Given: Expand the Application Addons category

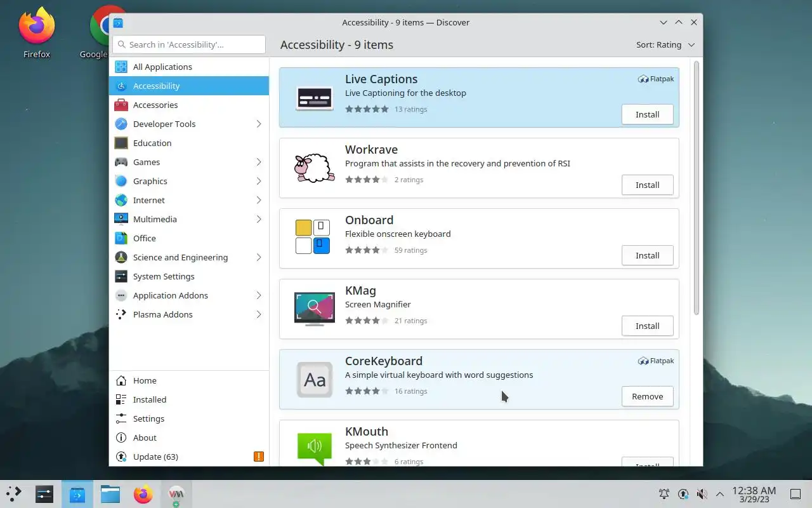Looking at the screenshot, I should (x=259, y=295).
